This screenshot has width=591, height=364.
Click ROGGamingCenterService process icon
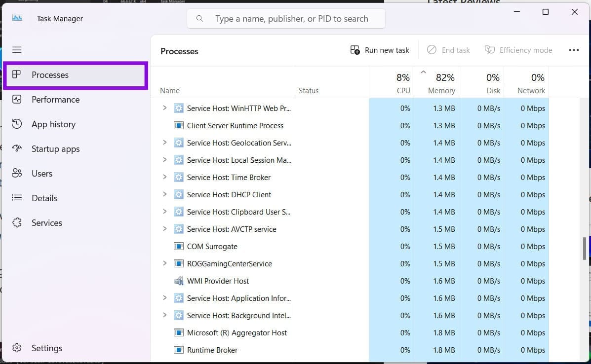click(x=179, y=263)
